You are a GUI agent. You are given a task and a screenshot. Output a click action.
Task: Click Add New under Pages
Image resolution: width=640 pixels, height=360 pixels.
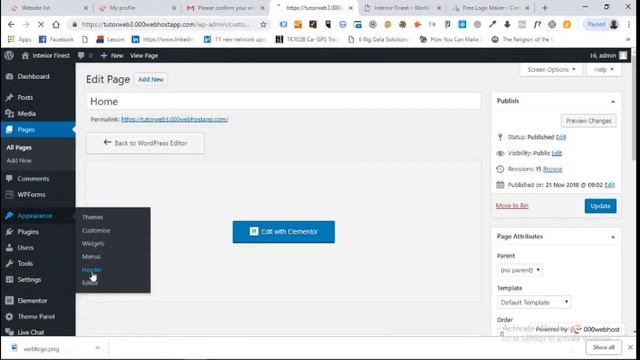point(19,160)
